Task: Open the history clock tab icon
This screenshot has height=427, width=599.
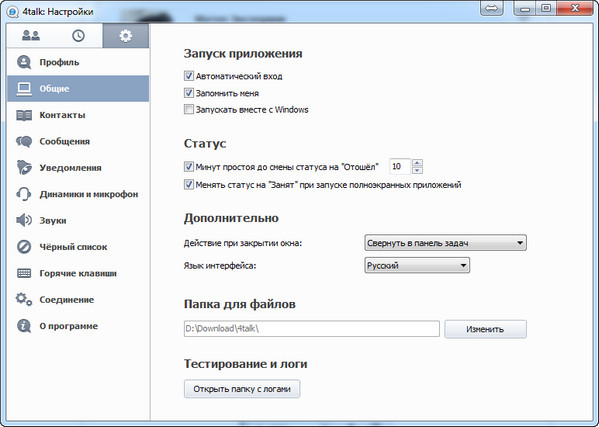Action: point(78,36)
